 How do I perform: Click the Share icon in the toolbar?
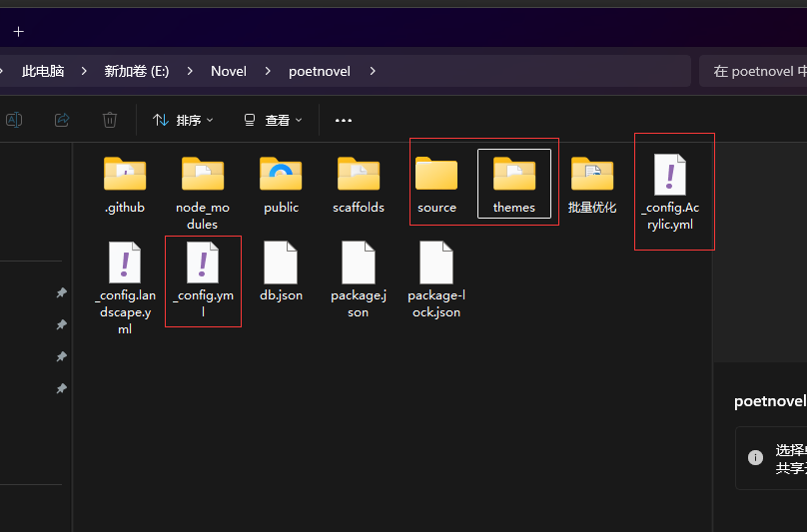click(62, 120)
